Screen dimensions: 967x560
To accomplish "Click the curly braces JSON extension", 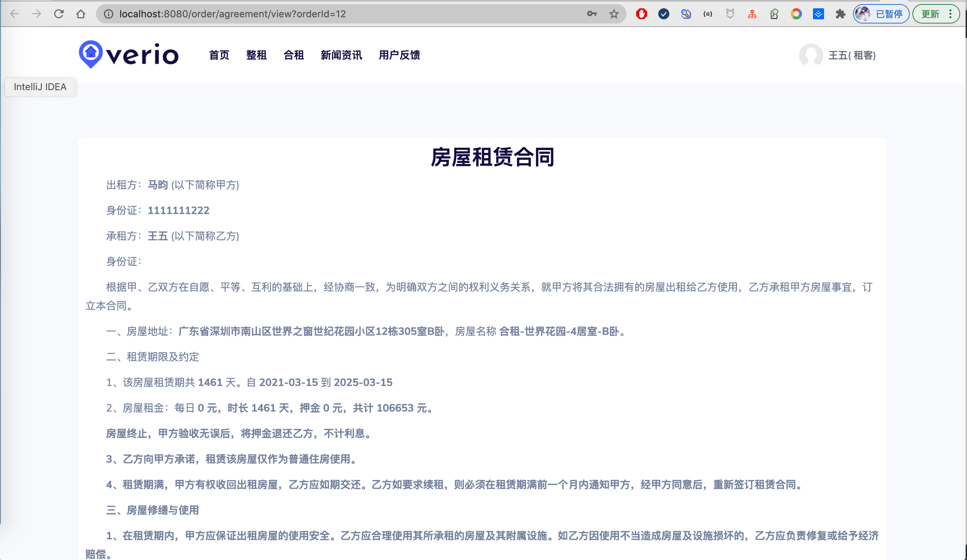I will 708,14.
